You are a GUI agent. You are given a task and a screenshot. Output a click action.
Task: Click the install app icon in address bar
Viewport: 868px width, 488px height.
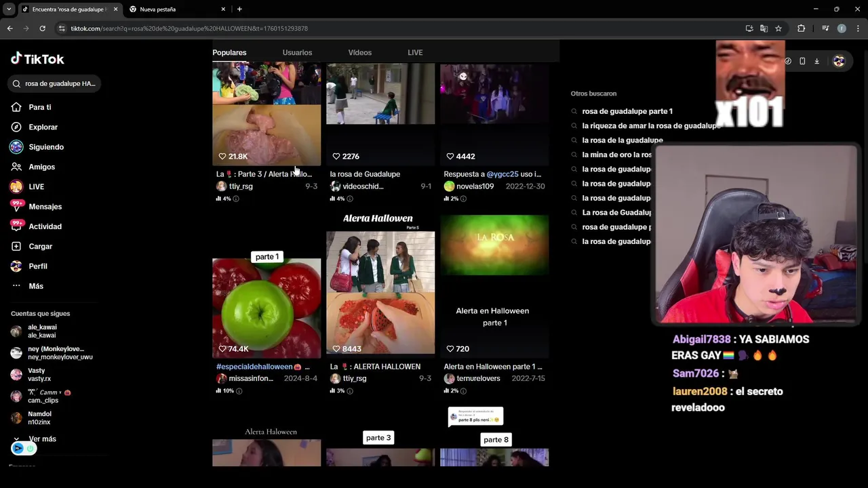(x=749, y=28)
